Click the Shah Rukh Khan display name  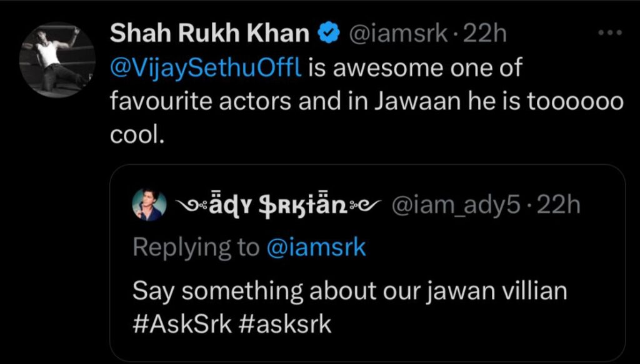coord(210,34)
